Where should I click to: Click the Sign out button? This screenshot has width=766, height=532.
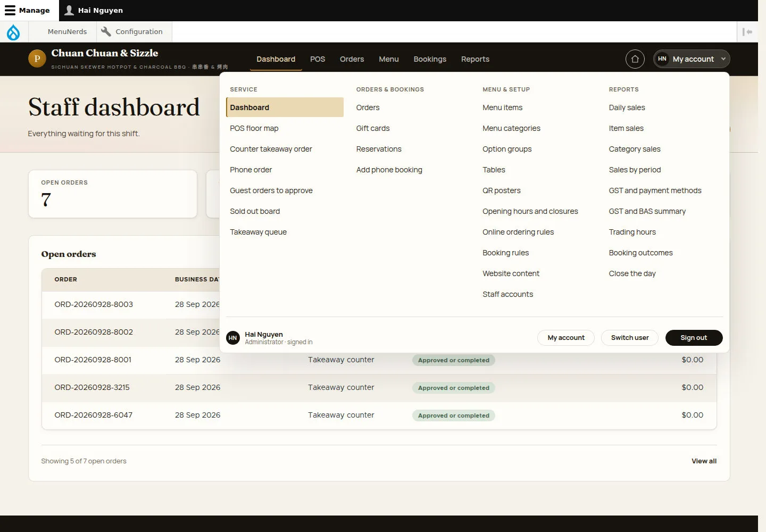coord(694,338)
